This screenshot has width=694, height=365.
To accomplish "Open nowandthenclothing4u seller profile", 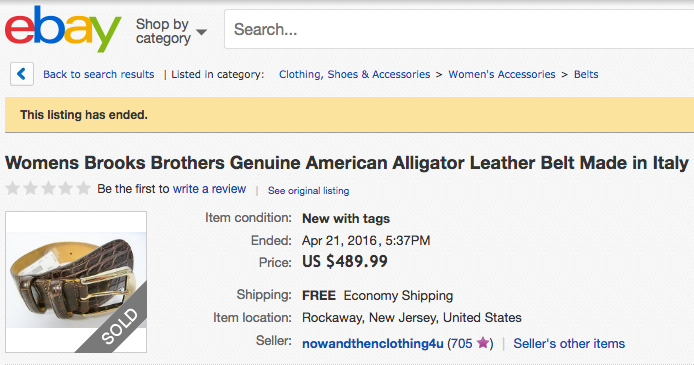I will pyautogui.click(x=373, y=344).
